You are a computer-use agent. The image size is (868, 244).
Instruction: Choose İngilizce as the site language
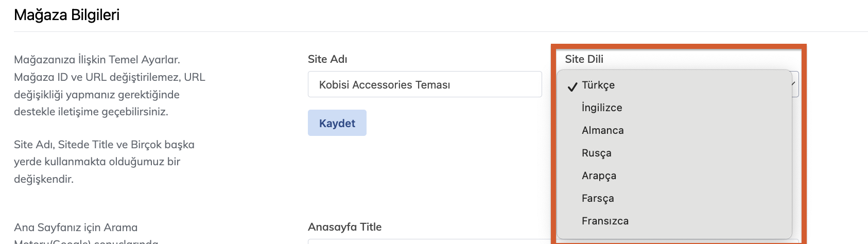point(602,108)
